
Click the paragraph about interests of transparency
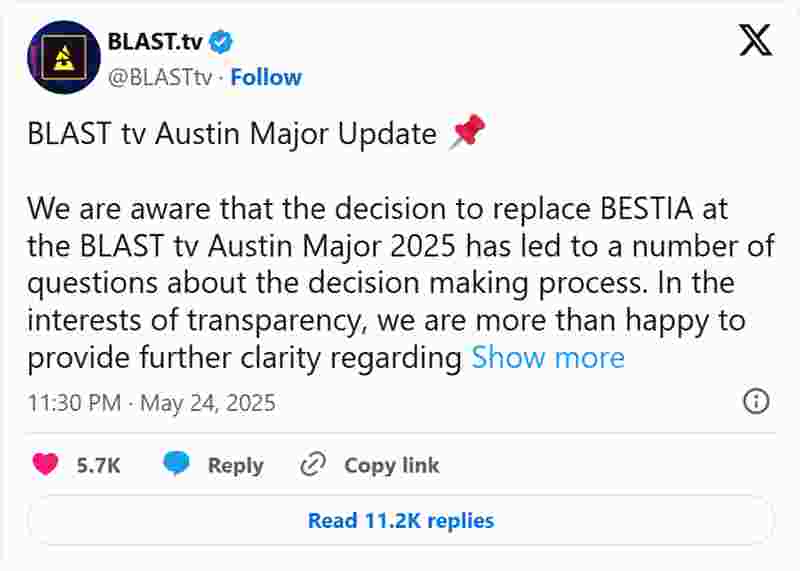(x=401, y=283)
